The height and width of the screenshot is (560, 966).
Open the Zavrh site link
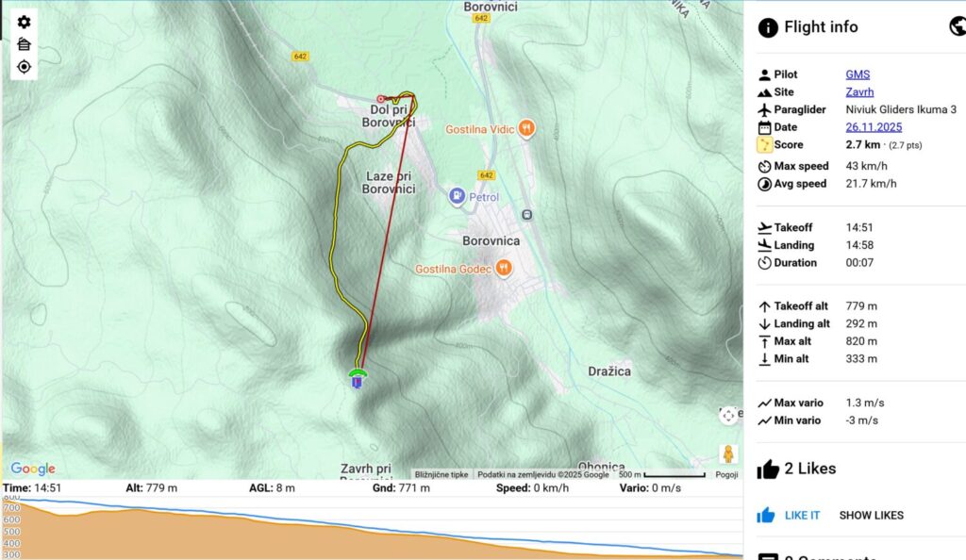859,92
